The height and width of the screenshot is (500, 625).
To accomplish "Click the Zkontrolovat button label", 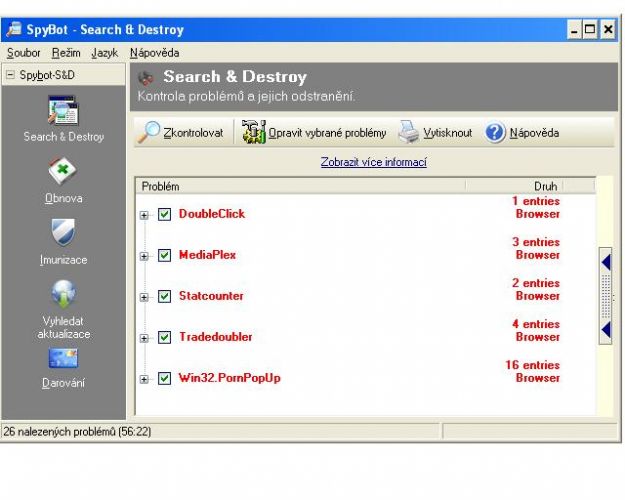I will [193, 133].
